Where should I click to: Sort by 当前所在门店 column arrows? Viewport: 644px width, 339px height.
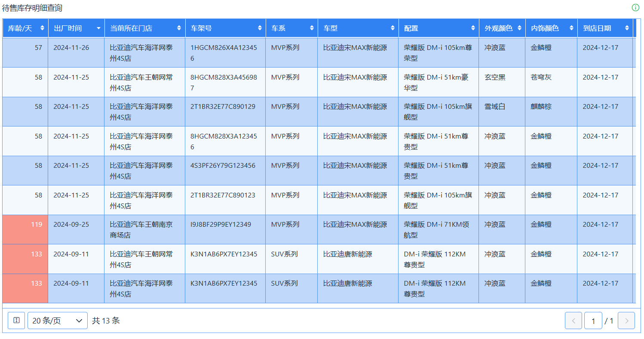[179, 28]
